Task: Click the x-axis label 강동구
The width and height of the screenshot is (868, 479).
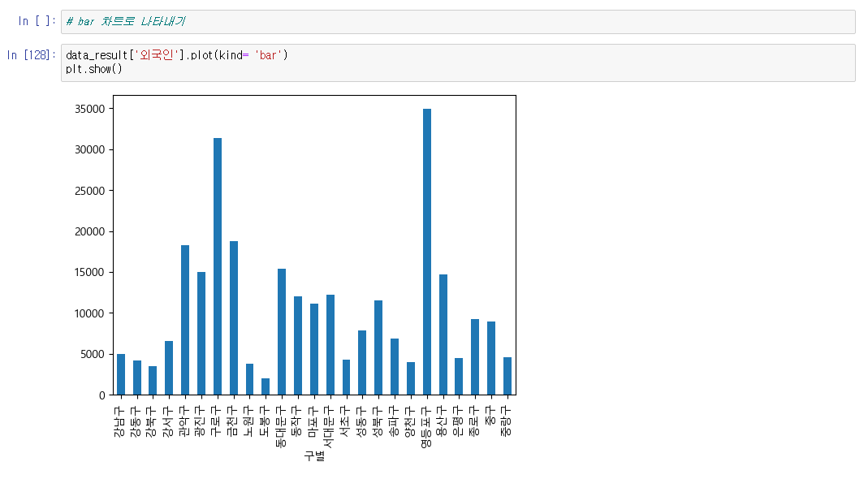Action: tap(136, 422)
